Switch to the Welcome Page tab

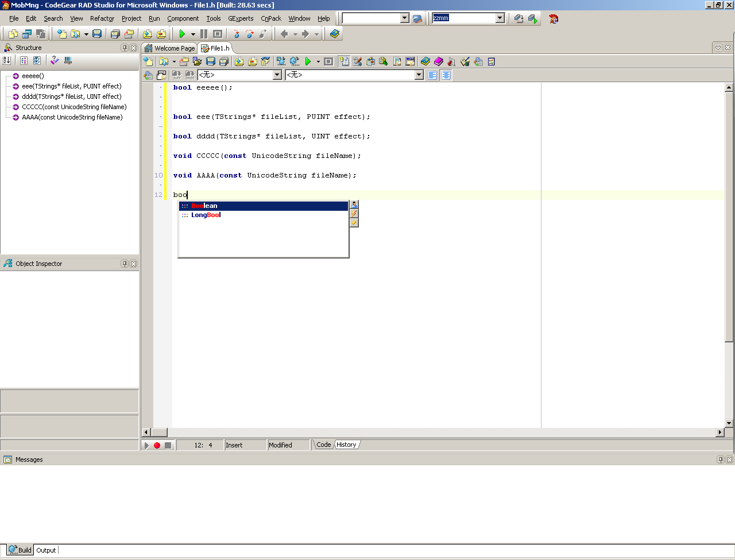pos(170,48)
